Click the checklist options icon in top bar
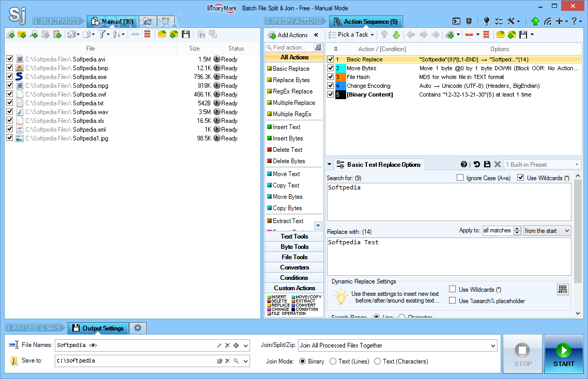Image resolution: width=588 pixels, height=379 pixels. 499,21
